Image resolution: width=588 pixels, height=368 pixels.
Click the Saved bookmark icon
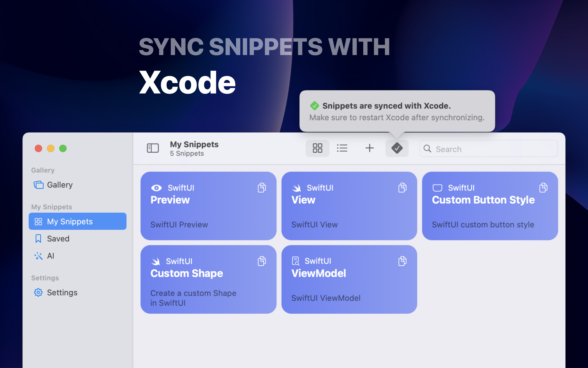(x=38, y=239)
